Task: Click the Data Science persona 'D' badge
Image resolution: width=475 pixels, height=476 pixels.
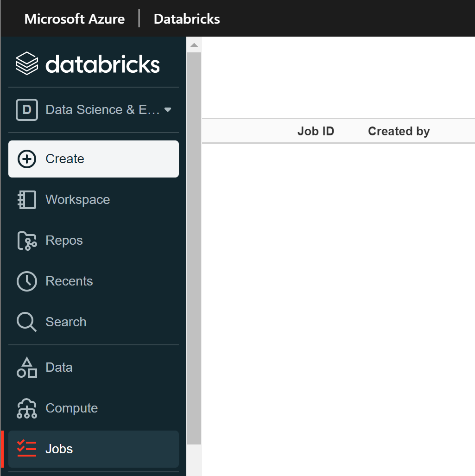Action: coord(27,109)
